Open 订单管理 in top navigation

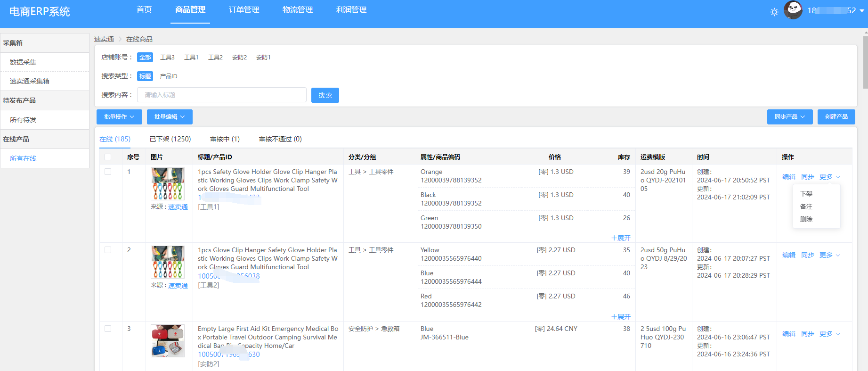click(244, 10)
